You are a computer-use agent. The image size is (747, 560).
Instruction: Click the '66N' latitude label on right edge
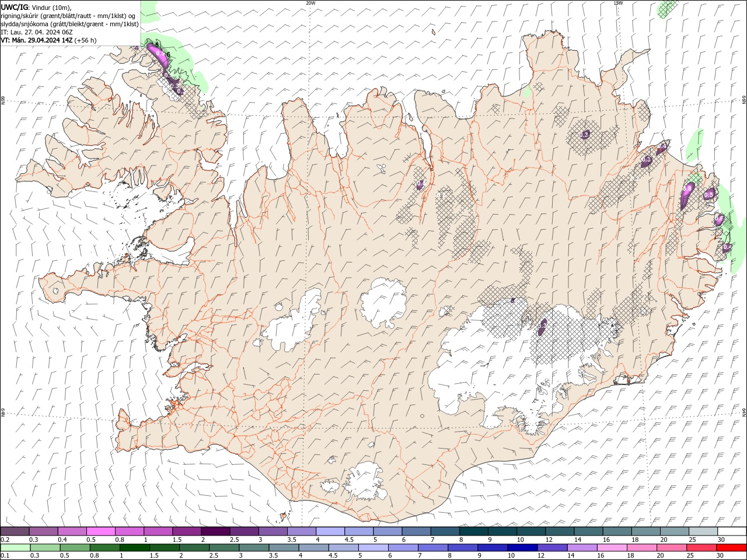(x=744, y=100)
